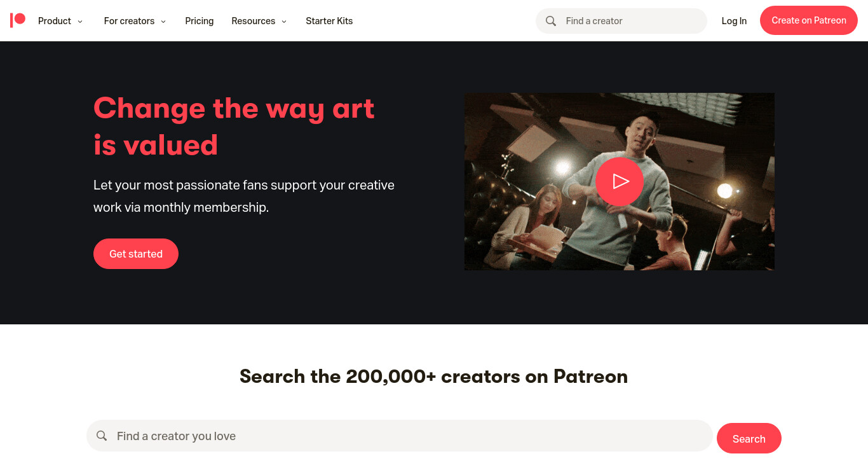Expand the Product dropdown chevron
The width and height of the screenshot is (868, 463).
(x=80, y=22)
